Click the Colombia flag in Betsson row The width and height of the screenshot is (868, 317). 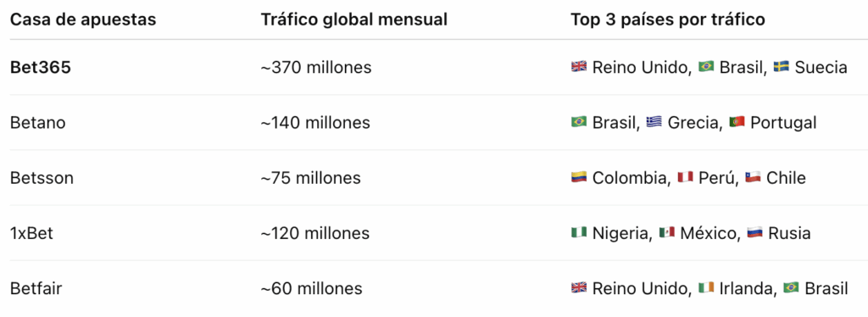click(x=578, y=178)
